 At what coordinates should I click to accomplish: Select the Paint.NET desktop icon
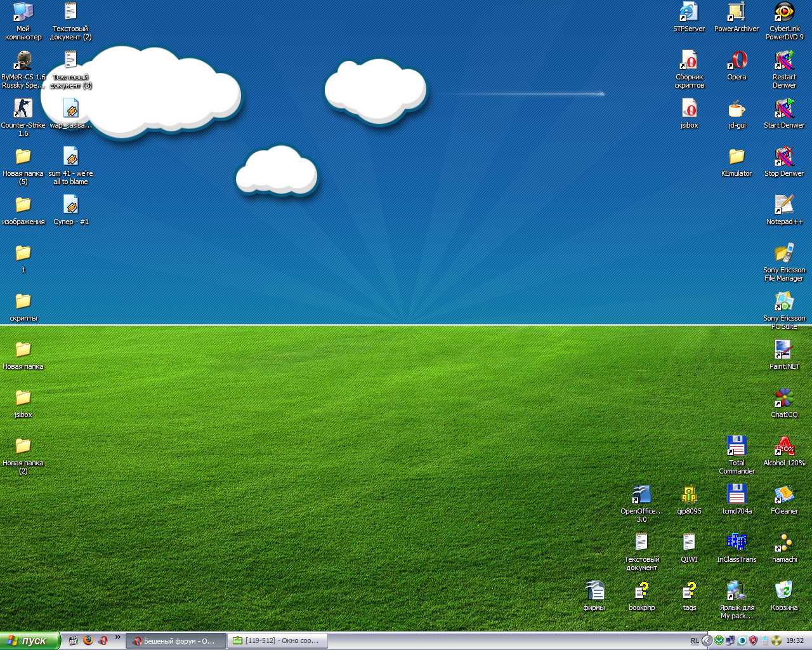click(x=784, y=350)
